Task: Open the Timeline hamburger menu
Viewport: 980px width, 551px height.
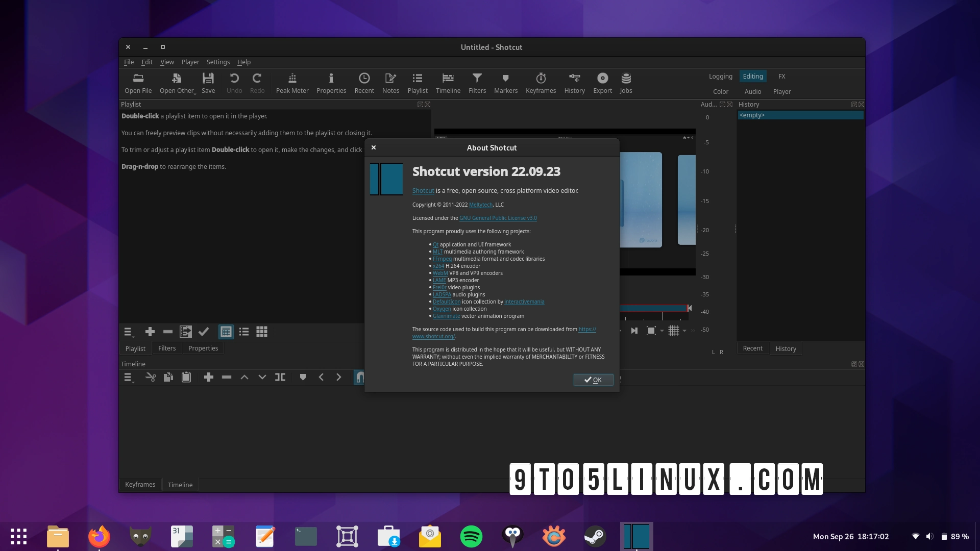Action: pos(128,377)
